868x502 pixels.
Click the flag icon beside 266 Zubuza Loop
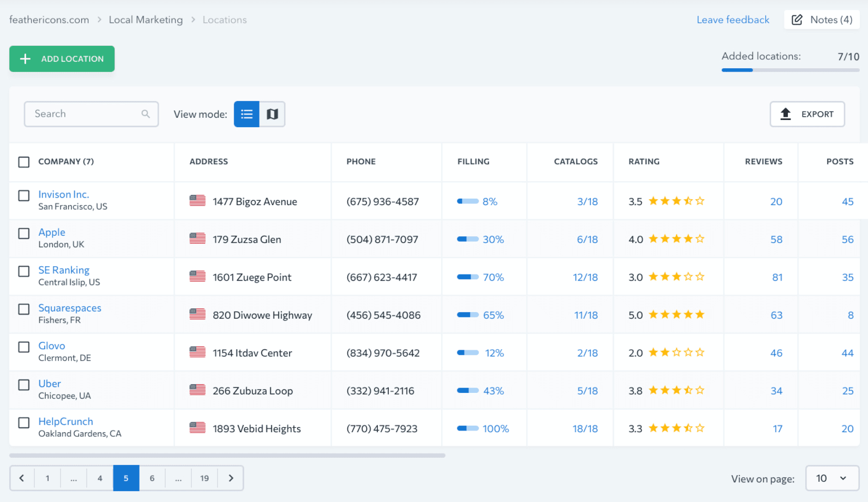point(197,390)
